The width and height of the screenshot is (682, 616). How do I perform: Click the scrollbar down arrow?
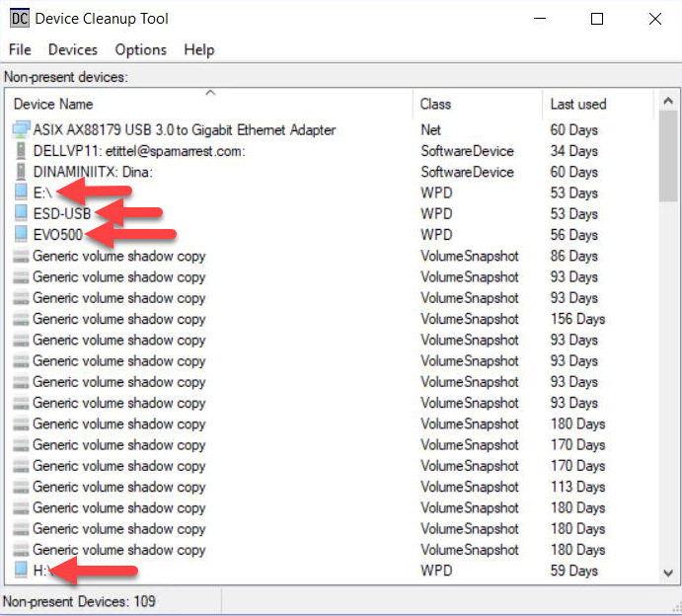668,573
